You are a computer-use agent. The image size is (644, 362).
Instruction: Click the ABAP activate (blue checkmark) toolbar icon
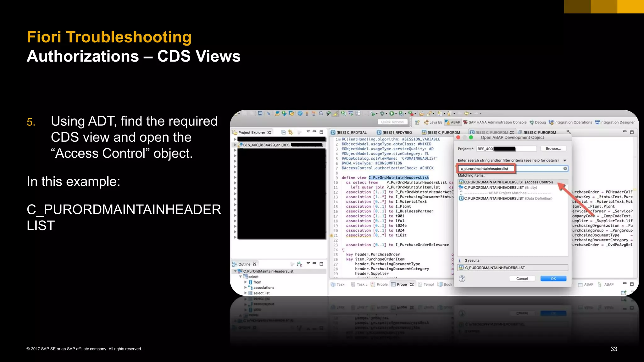(300, 113)
